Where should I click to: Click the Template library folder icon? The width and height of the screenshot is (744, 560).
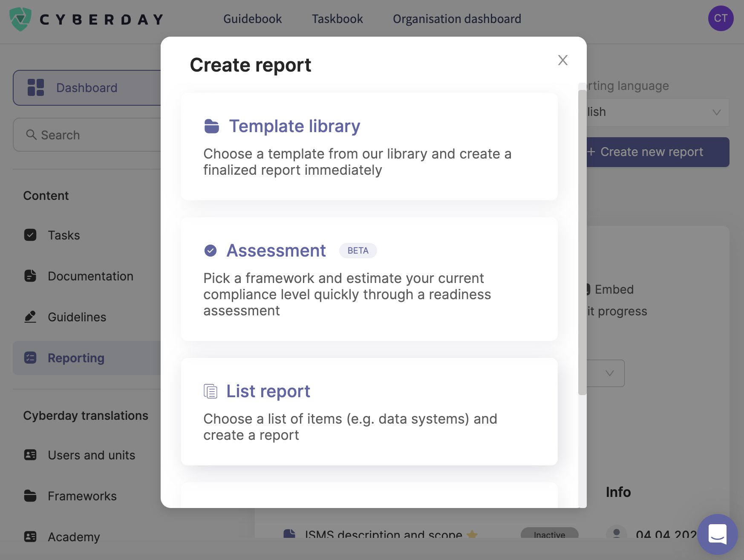coord(212,126)
